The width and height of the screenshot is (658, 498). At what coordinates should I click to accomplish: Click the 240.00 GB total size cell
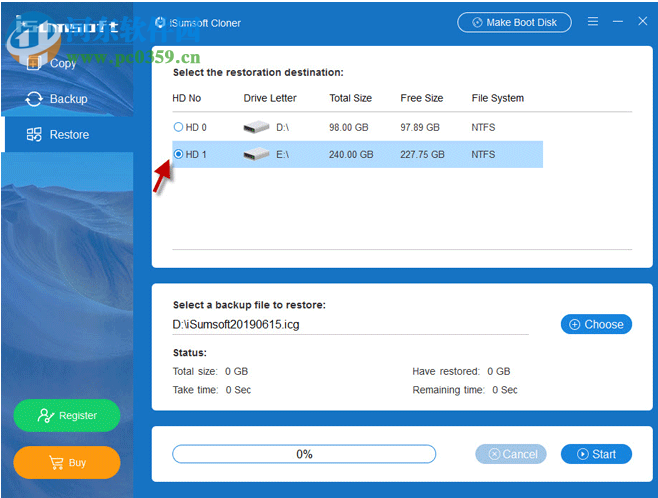click(x=351, y=154)
